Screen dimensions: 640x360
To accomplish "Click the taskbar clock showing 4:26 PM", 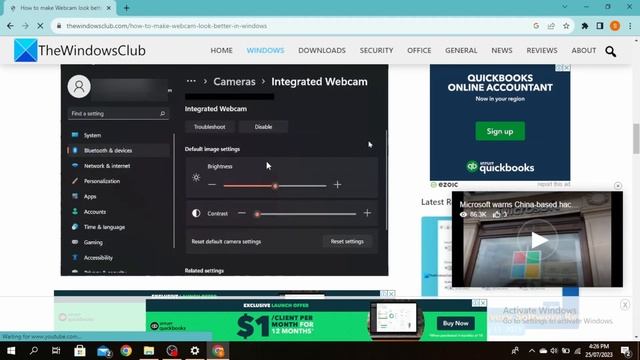I will [599, 351].
